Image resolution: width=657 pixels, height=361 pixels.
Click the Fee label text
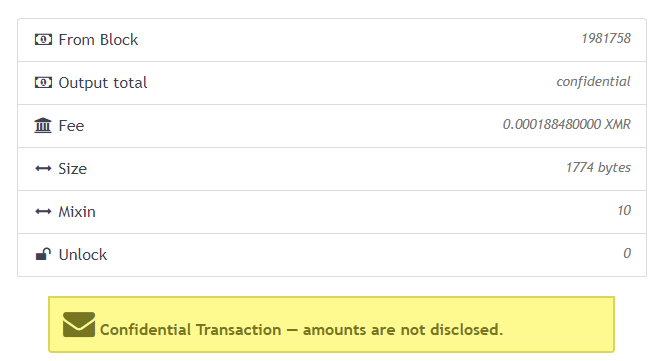point(71,126)
